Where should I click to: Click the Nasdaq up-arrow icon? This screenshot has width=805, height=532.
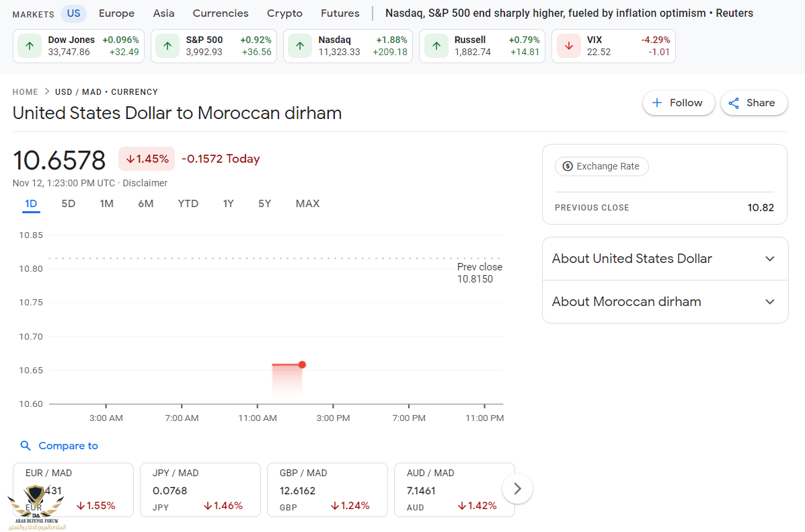pos(300,46)
